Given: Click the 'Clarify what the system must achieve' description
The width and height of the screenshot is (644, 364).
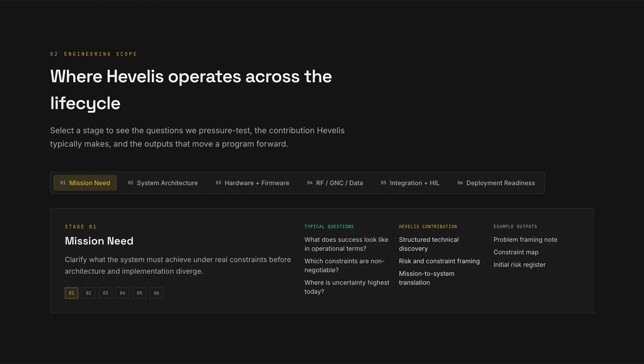Looking at the screenshot, I should 178,265.
